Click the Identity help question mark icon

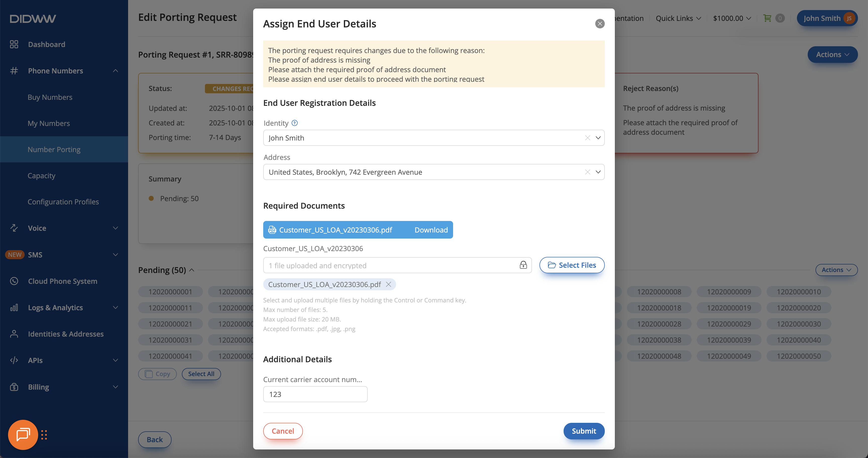[295, 123]
